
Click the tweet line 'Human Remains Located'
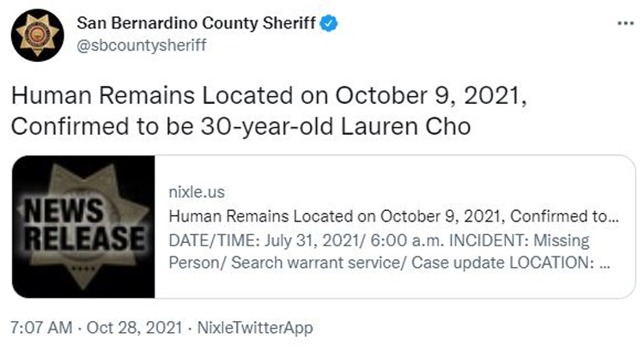151,95
